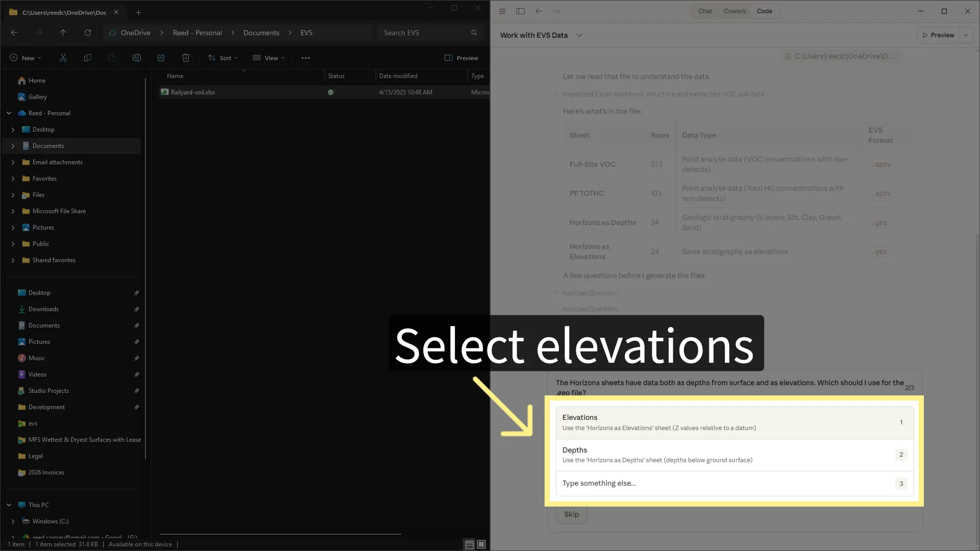Switch to the Cowork tab
Image resolution: width=980 pixels, height=551 pixels.
[x=734, y=11]
